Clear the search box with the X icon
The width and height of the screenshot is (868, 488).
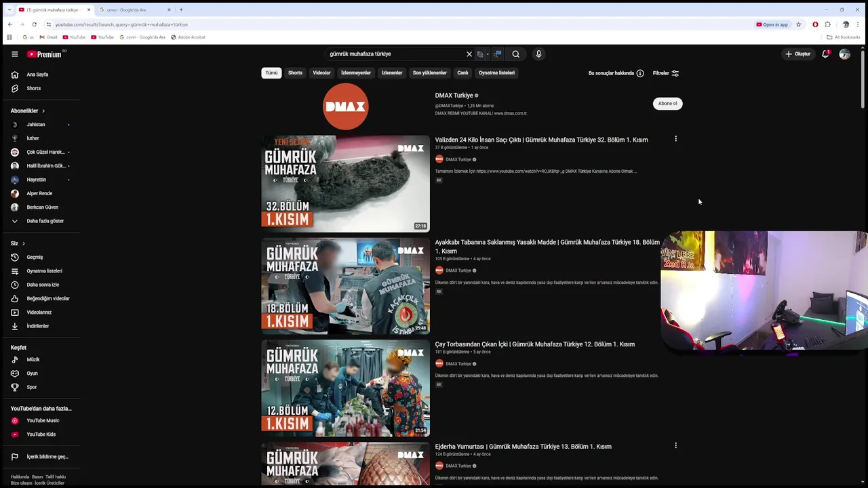(469, 54)
